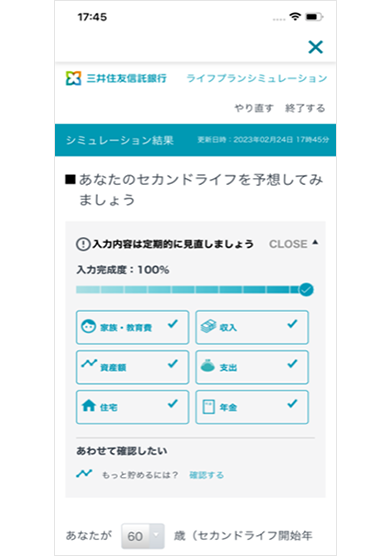Click the progress bar check handle
Image resolution: width=390 pixels, height=556 pixels.
pyautogui.click(x=306, y=290)
